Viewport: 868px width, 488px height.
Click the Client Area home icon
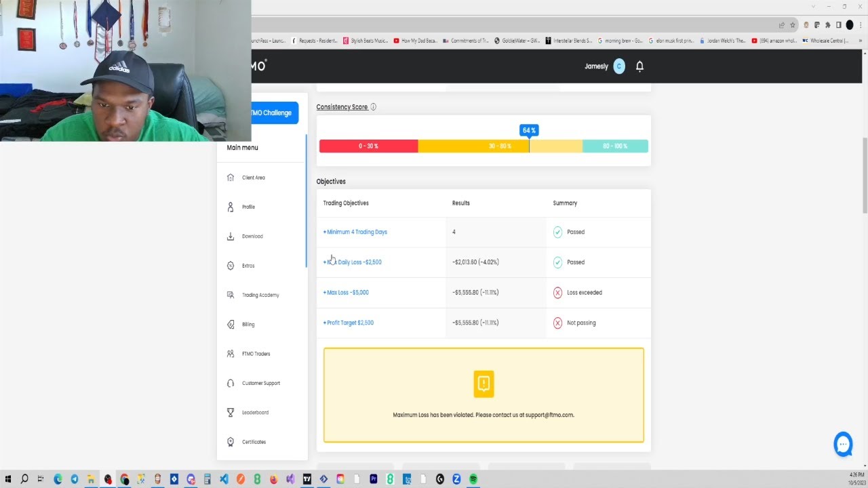pyautogui.click(x=231, y=178)
